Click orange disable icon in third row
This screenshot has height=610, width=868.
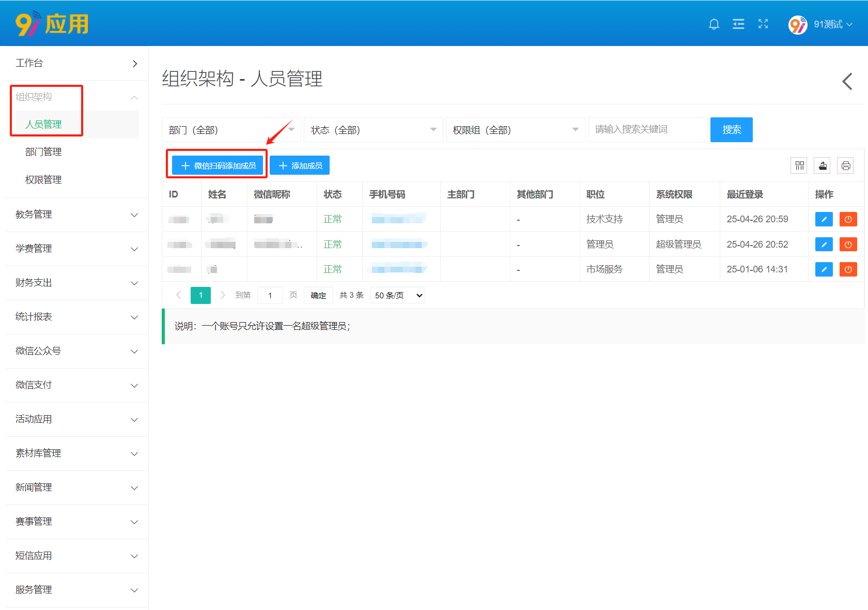point(848,269)
